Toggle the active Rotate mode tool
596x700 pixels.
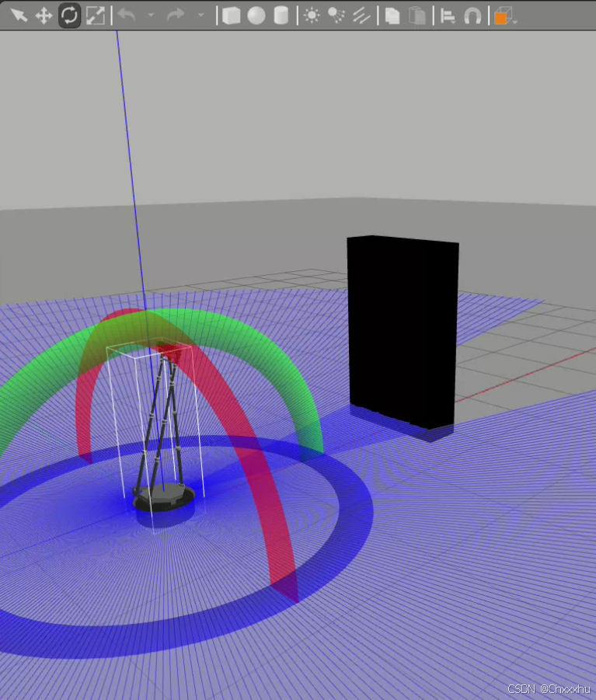69,16
